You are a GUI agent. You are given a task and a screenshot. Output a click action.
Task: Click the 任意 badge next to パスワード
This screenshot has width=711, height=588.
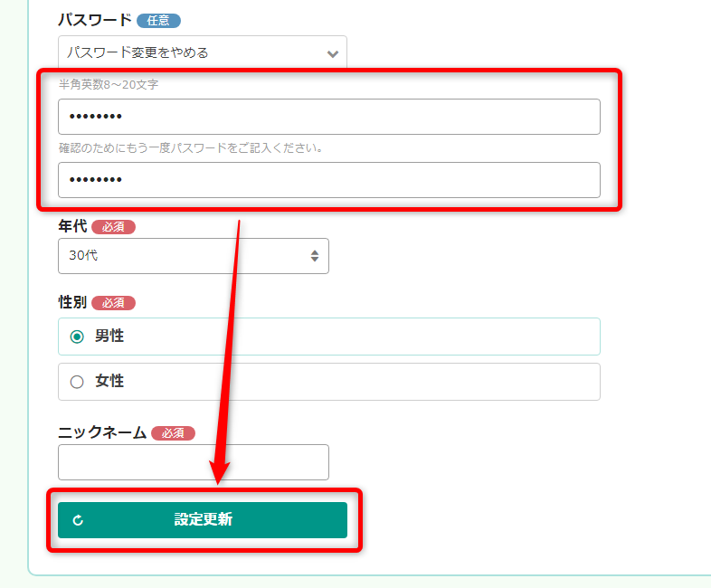pyautogui.click(x=158, y=21)
